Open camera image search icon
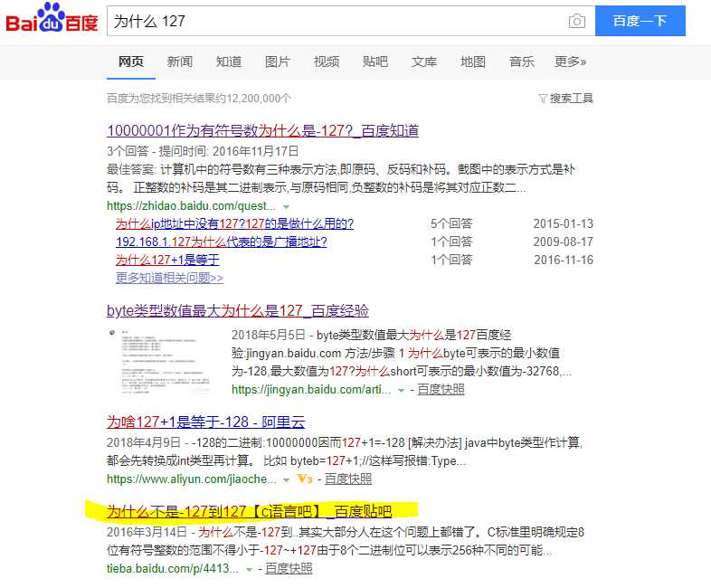The height and width of the screenshot is (588, 711). pyautogui.click(x=577, y=21)
